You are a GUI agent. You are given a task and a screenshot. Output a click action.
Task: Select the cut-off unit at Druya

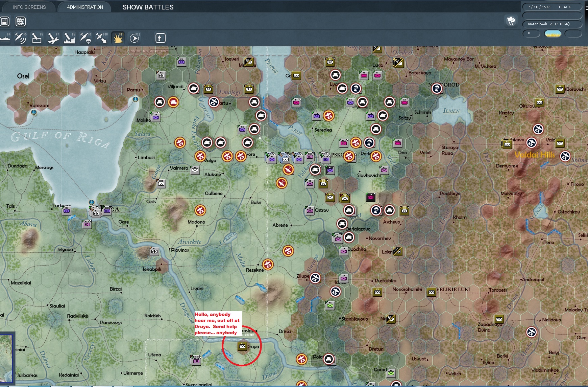pos(242,346)
